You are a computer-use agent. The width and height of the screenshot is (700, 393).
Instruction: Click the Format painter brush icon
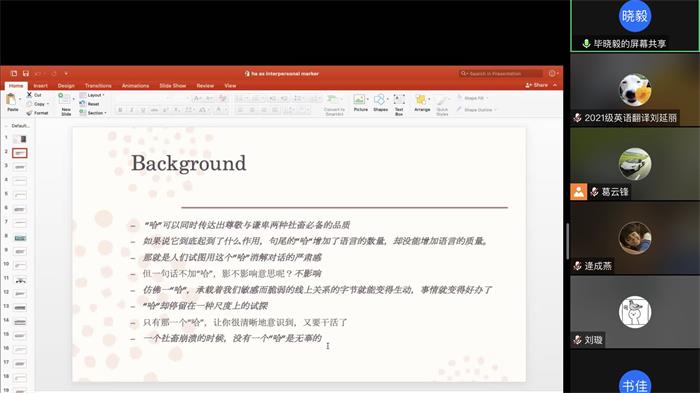pyautogui.click(x=29, y=113)
